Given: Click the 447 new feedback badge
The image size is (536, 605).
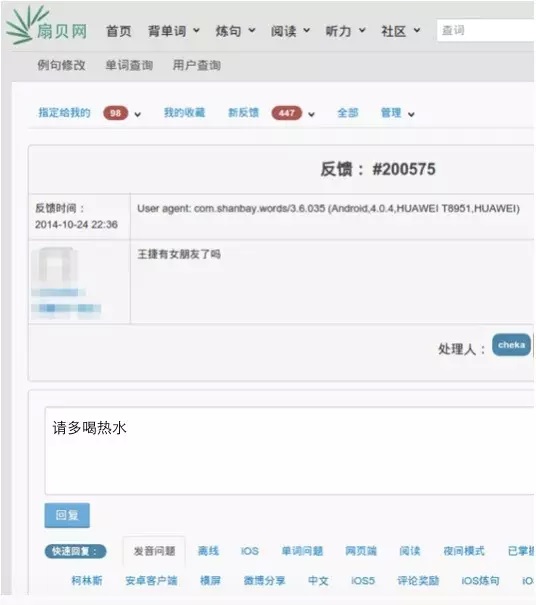Looking at the screenshot, I should 287,113.
